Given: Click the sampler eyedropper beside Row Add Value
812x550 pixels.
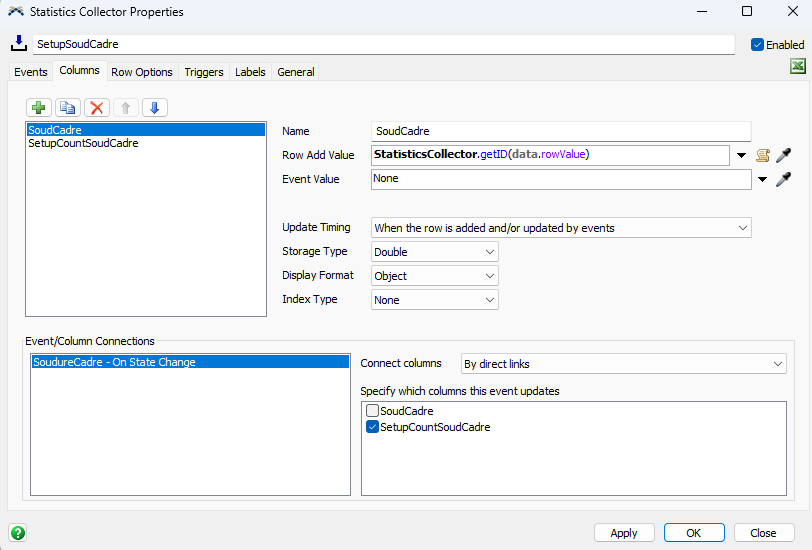Looking at the screenshot, I should (x=784, y=155).
